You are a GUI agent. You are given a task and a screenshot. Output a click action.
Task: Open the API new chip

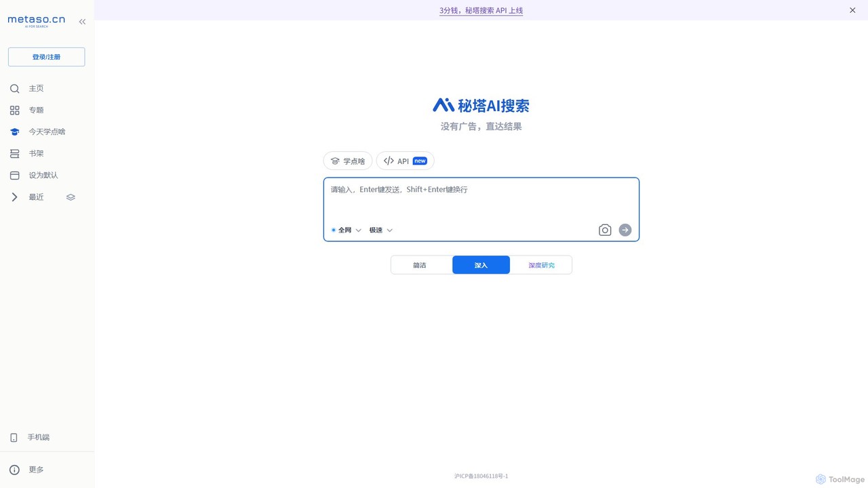[x=405, y=161]
